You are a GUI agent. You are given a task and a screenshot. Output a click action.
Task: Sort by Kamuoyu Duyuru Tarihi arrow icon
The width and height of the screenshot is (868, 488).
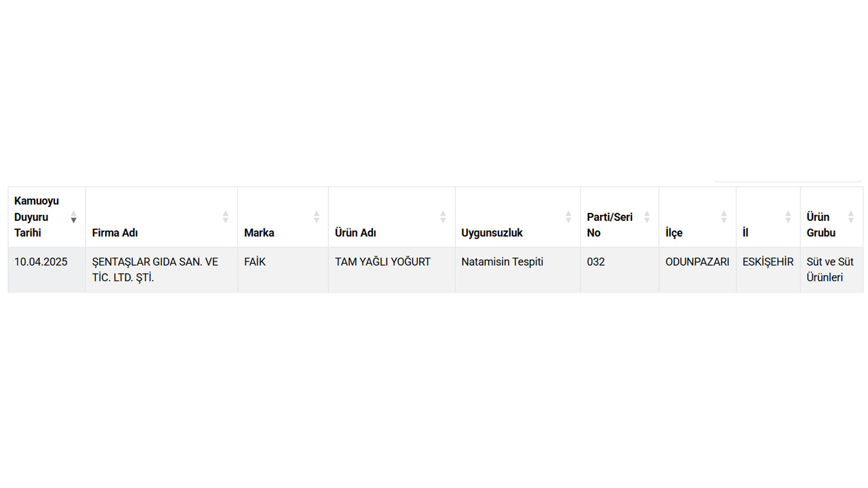click(74, 217)
